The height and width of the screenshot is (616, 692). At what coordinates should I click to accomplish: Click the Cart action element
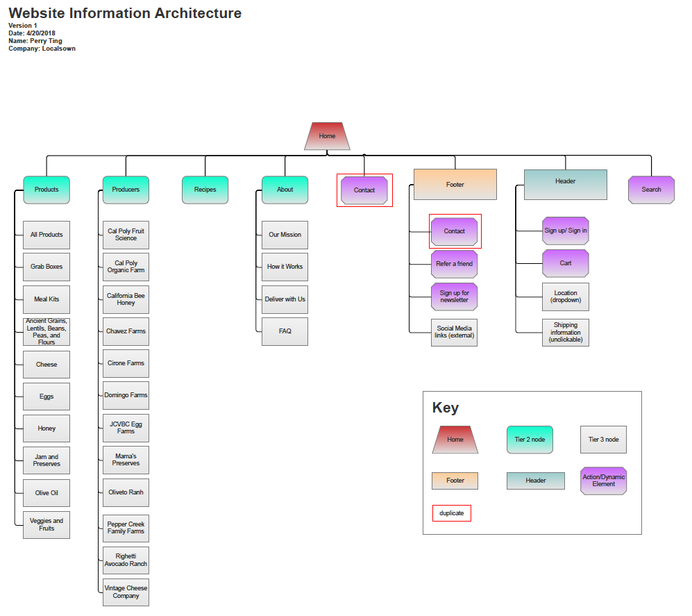pos(566,263)
